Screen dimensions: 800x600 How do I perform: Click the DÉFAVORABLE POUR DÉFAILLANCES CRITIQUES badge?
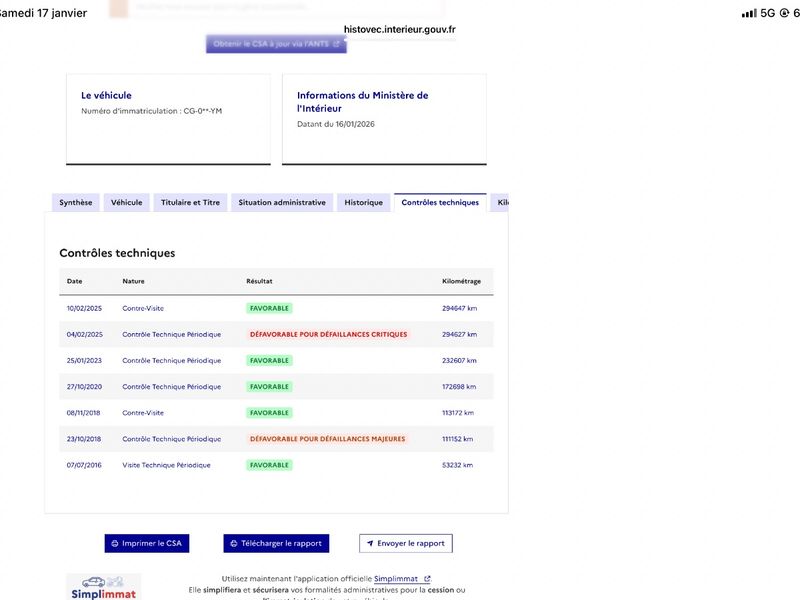coord(329,334)
